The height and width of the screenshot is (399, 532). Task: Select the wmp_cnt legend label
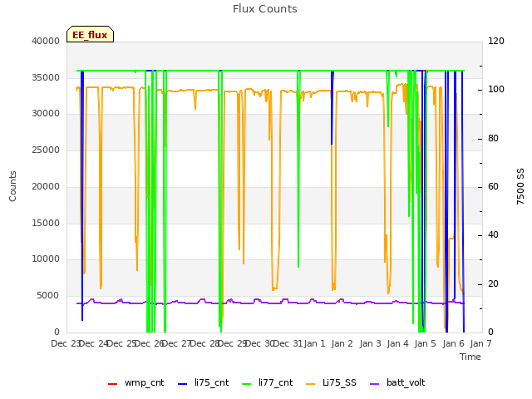click(x=144, y=382)
